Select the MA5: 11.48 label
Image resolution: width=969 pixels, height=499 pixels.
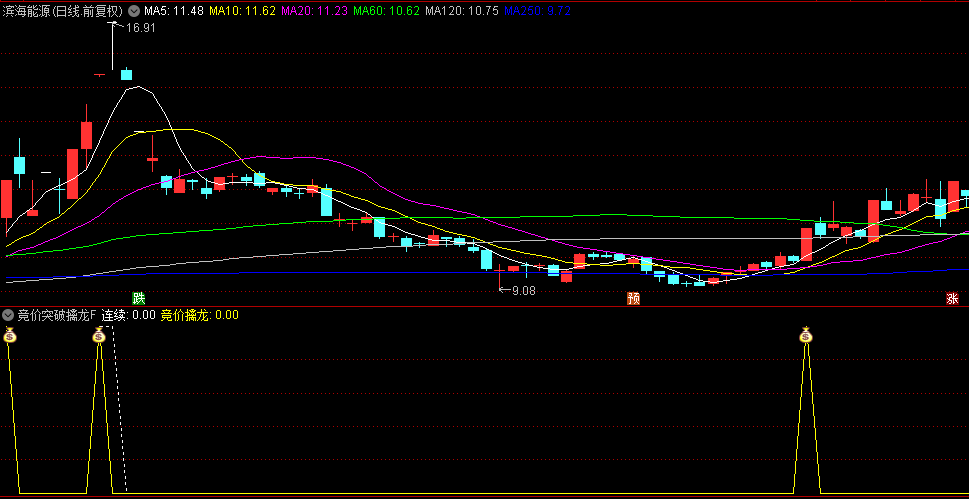(174, 11)
